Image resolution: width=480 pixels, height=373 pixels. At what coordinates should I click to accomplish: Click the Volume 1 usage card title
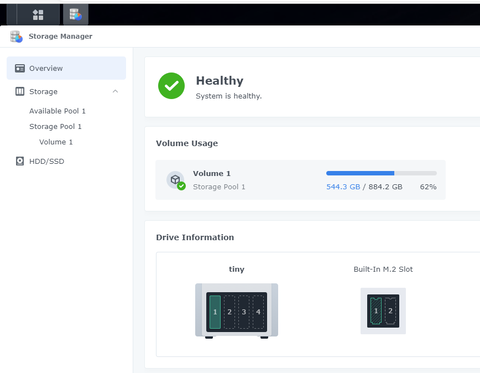tap(212, 173)
